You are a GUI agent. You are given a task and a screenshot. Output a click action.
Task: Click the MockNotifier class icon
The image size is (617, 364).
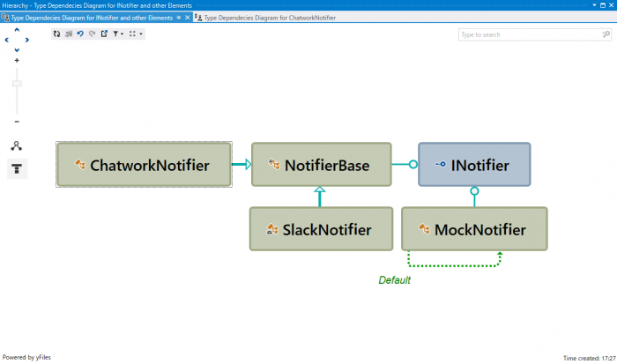(x=424, y=228)
